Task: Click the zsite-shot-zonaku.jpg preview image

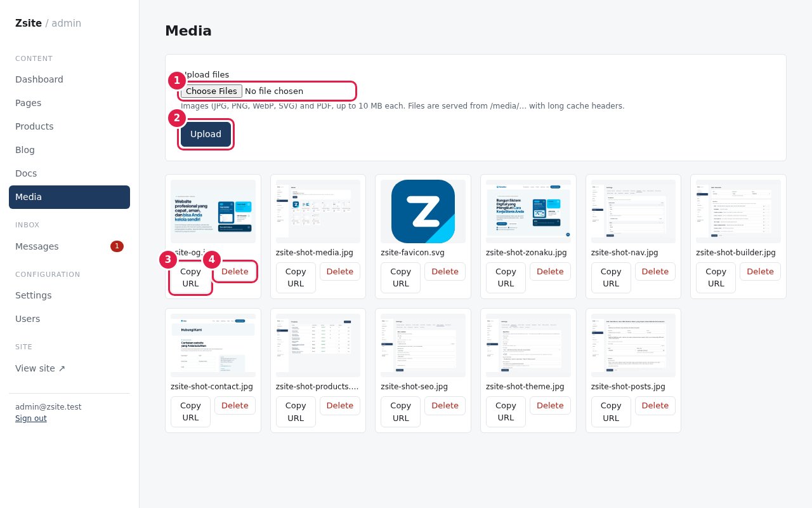Action: (x=528, y=211)
